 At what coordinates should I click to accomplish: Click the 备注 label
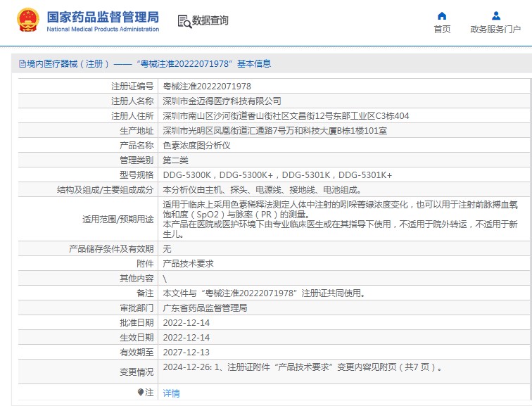click(x=145, y=293)
